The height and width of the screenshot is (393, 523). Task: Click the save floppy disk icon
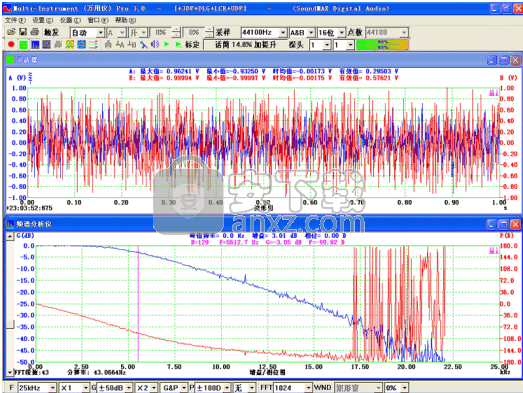23,32
